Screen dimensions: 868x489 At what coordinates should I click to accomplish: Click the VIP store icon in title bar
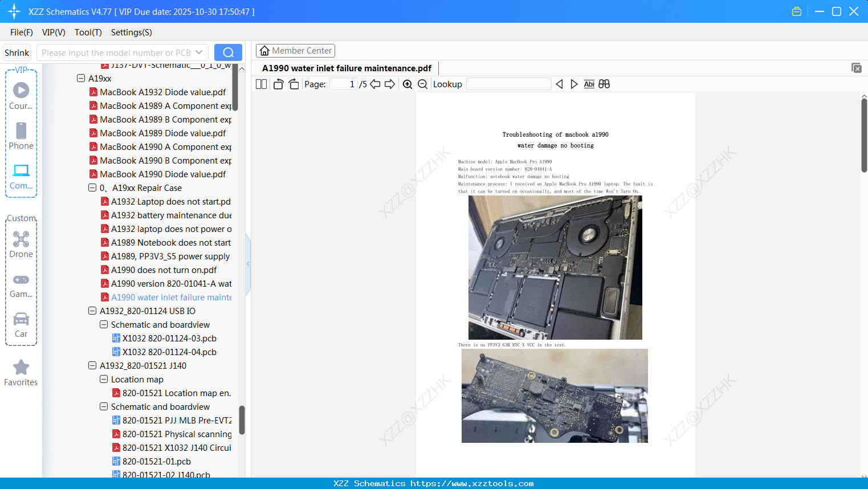(x=797, y=11)
